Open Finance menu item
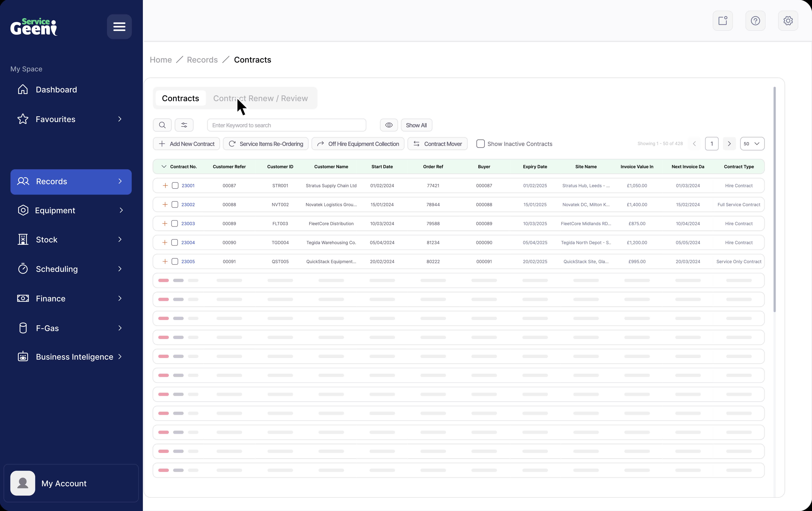Viewport: 812px width, 511px height. point(71,298)
